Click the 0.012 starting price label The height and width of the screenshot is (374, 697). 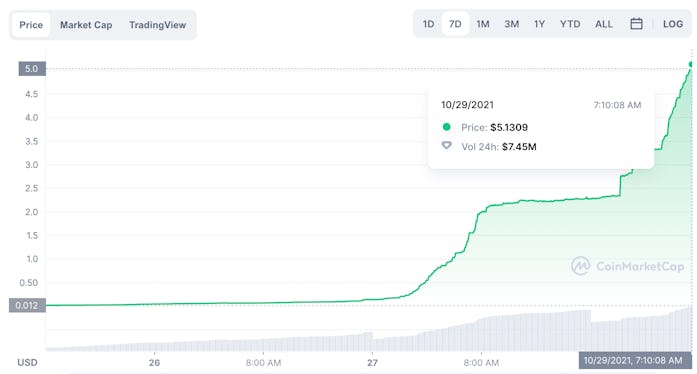(x=27, y=305)
